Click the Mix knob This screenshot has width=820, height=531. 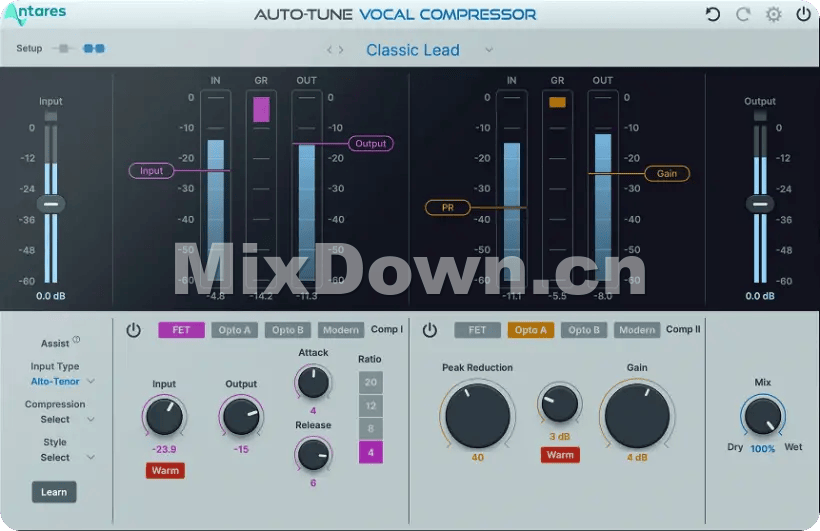pyautogui.click(x=762, y=416)
